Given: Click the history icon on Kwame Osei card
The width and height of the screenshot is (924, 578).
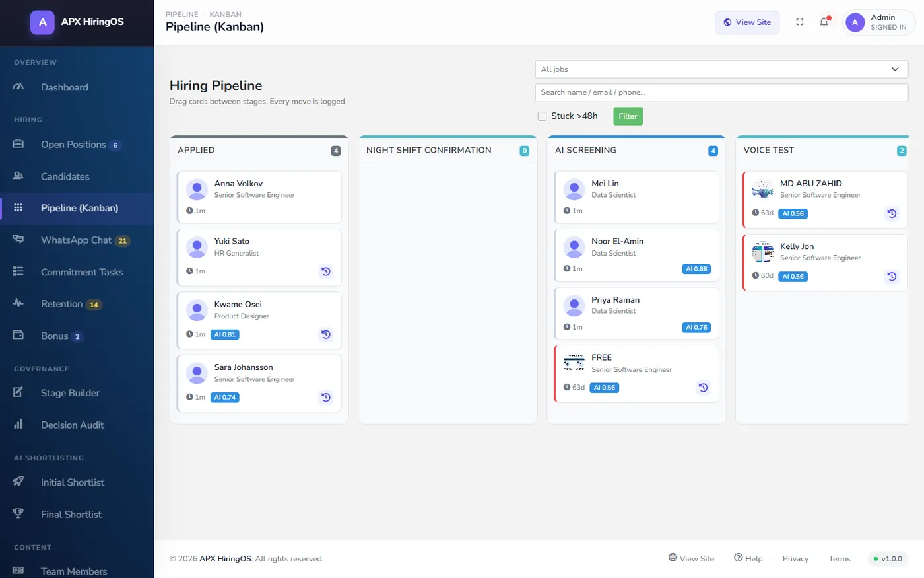Looking at the screenshot, I should click(326, 334).
